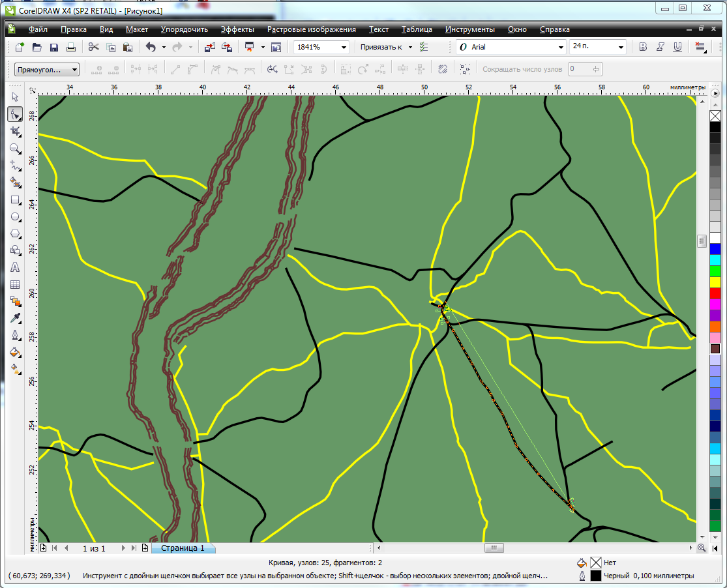
Task: Open the Basic Shapes tool
Action: (15, 250)
